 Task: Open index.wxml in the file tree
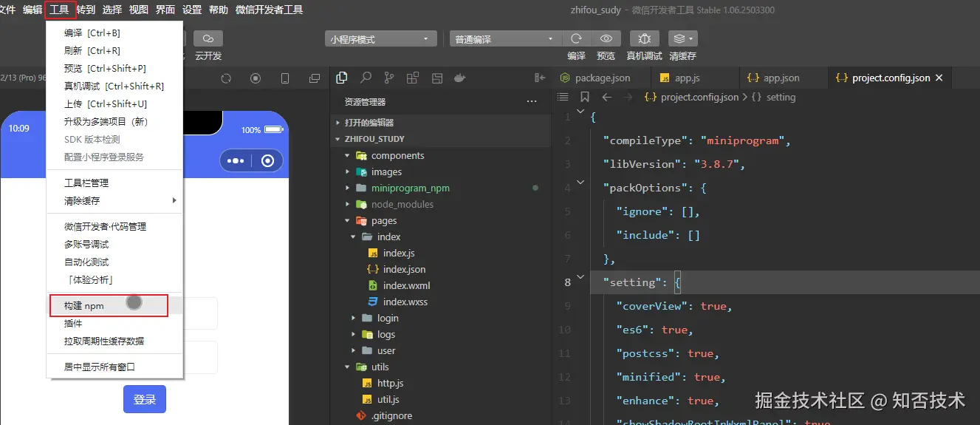tap(406, 285)
